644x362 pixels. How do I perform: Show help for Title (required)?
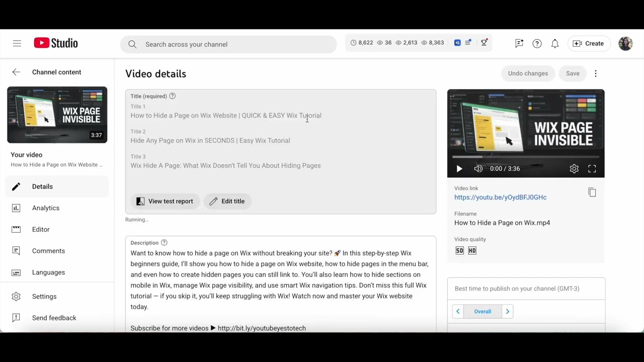172,96
